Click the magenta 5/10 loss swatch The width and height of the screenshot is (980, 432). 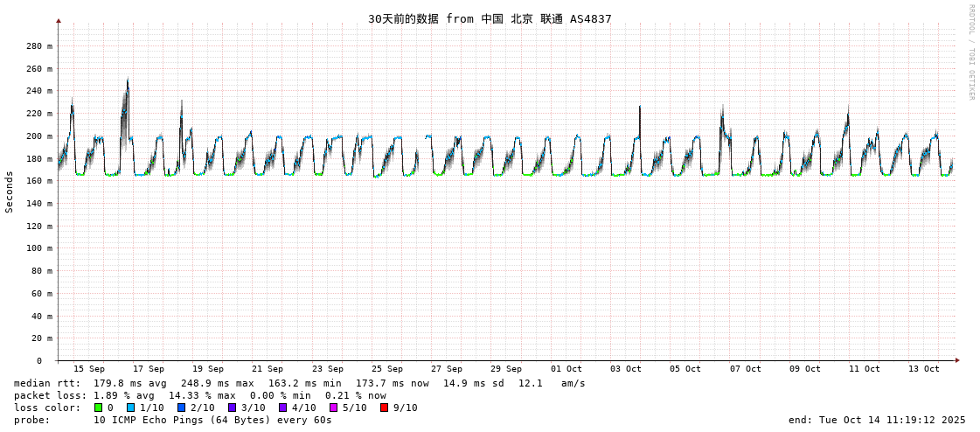pyautogui.click(x=333, y=408)
